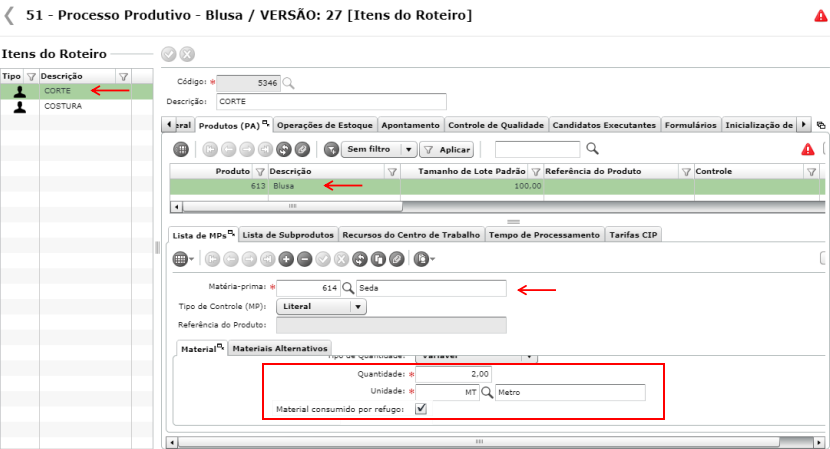Add a new raw material with plus icon
This screenshot has width=830, height=449.
coord(286,259)
